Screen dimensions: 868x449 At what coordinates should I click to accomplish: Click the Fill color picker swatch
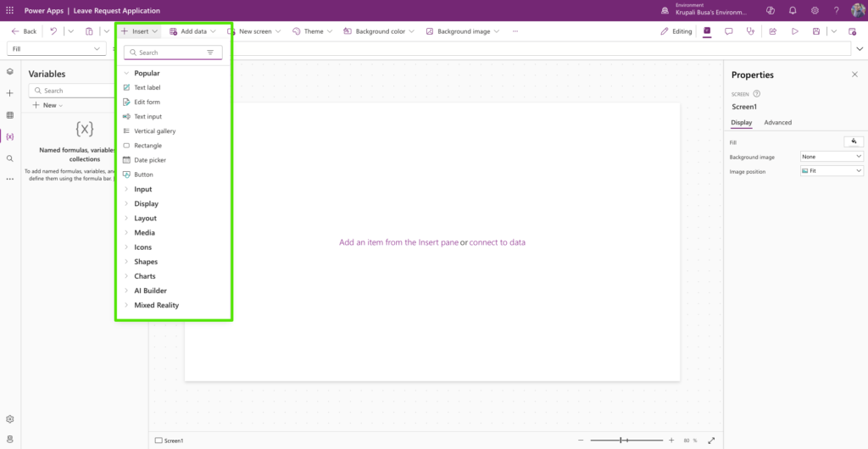click(854, 141)
